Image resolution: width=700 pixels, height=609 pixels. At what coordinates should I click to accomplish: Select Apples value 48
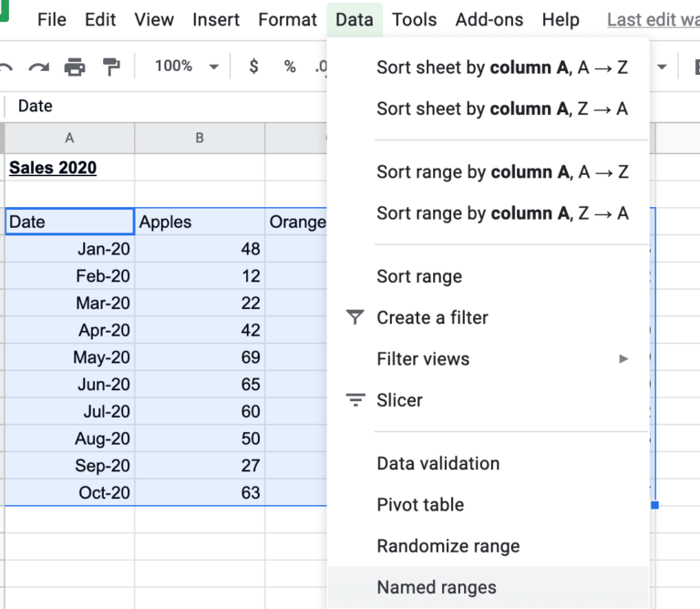click(x=200, y=249)
